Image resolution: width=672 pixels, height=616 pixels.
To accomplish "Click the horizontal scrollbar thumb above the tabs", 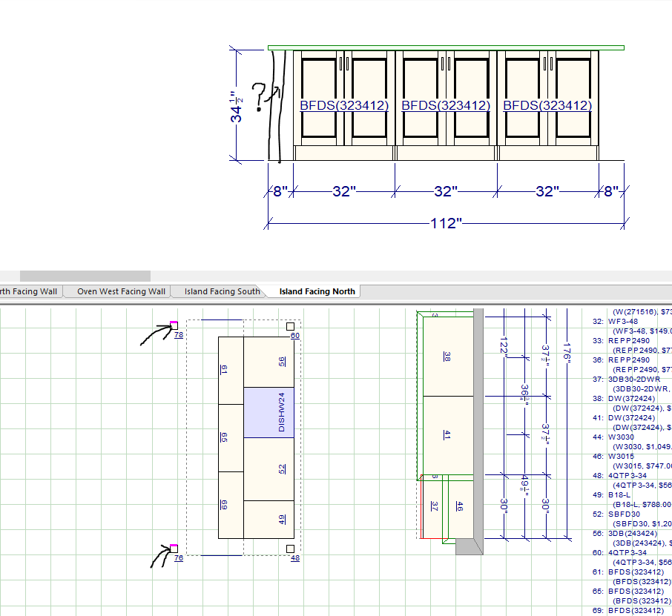I will (x=85, y=276).
